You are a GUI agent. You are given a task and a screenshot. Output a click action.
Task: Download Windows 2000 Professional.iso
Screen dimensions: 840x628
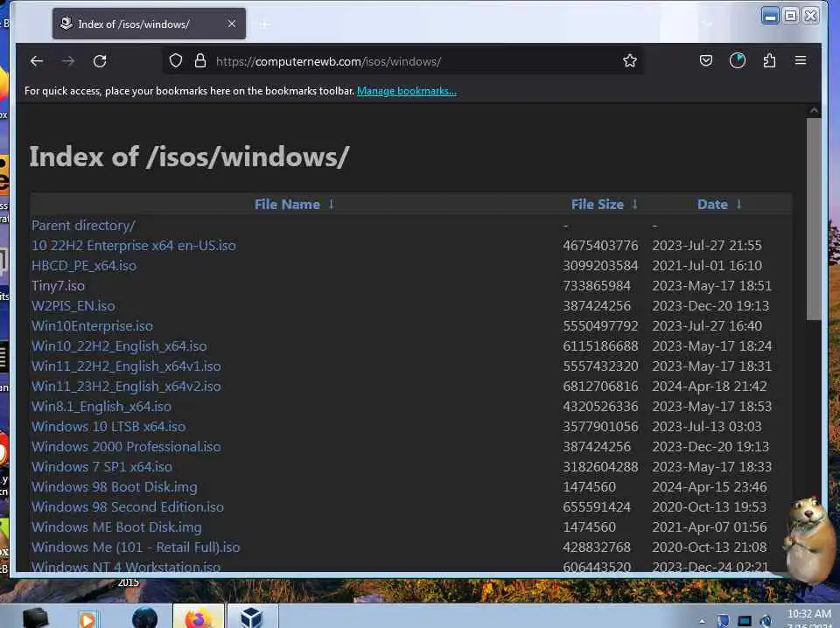point(126,446)
